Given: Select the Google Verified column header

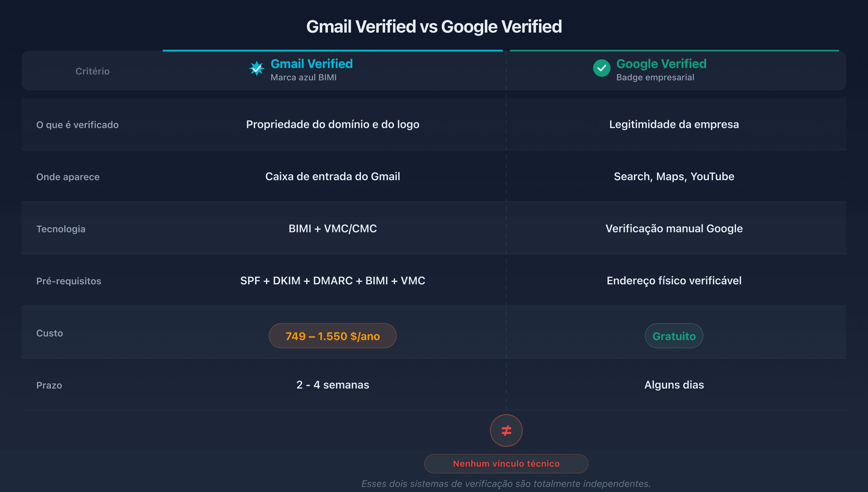Looking at the screenshot, I should (661, 63).
